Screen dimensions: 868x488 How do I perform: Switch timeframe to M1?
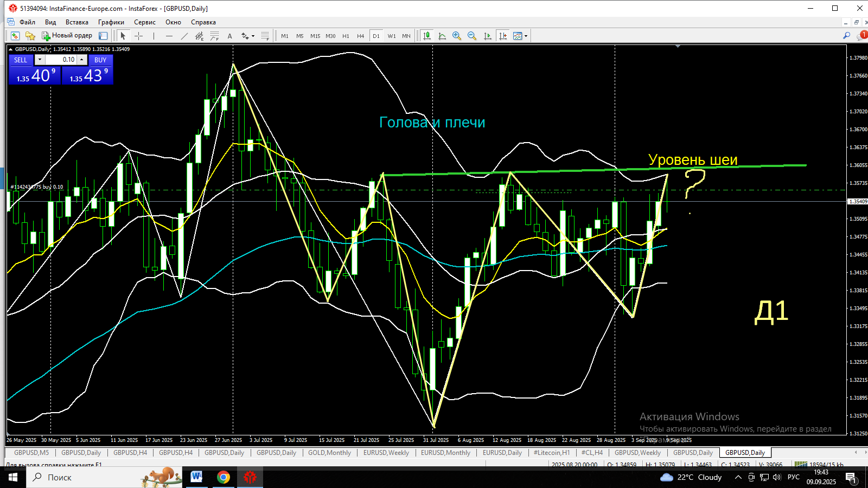[x=285, y=36]
